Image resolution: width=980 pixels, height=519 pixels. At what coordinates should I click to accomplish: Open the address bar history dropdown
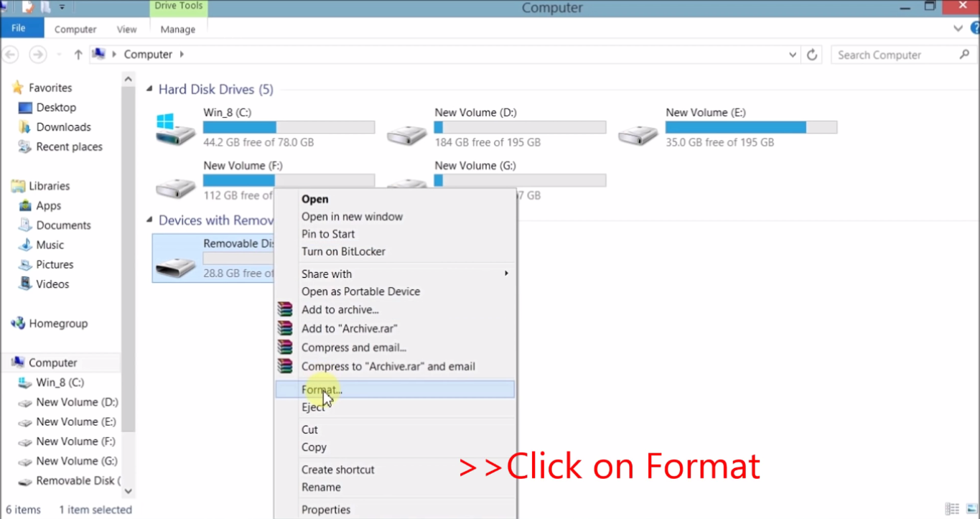(792, 54)
